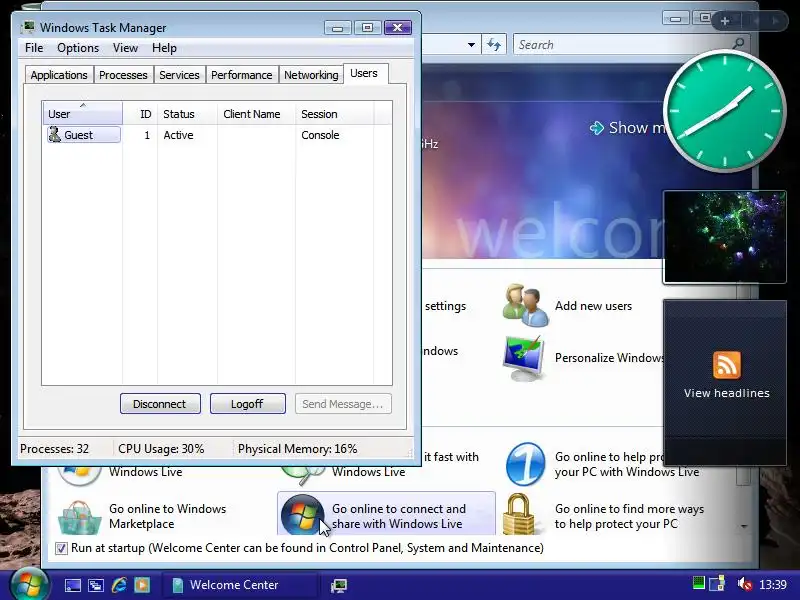Viewport: 800px width, 600px height.
Task: Click the volume tray icon
Action: coord(745,584)
